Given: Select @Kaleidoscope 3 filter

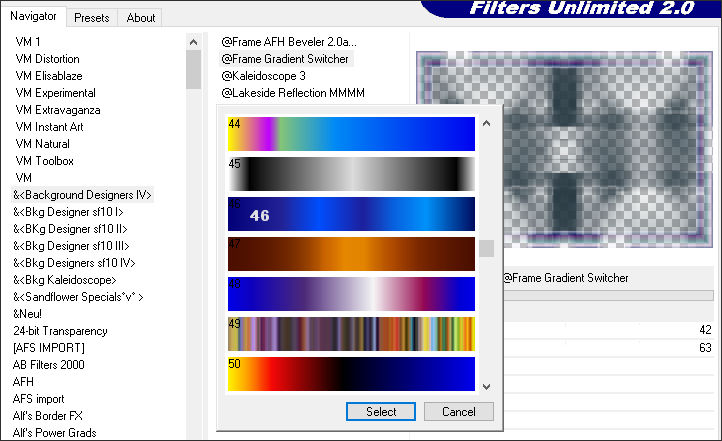Looking at the screenshot, I should [263, 76].
